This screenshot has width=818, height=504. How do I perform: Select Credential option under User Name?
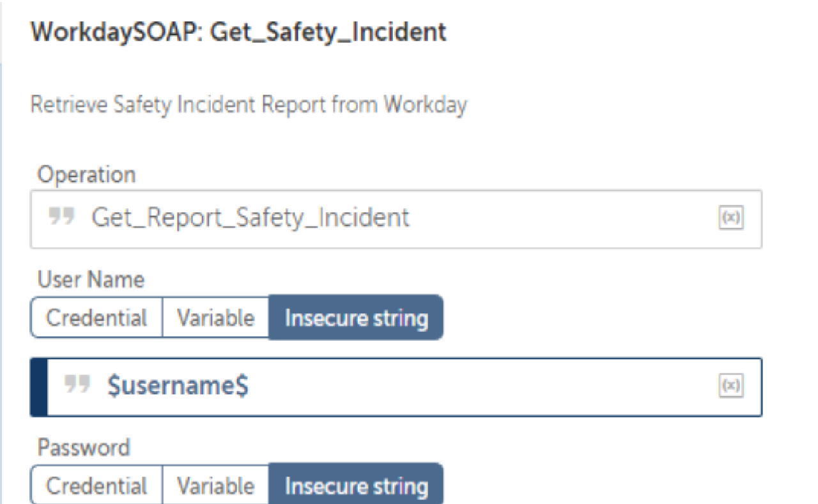[x=96, y=317]
